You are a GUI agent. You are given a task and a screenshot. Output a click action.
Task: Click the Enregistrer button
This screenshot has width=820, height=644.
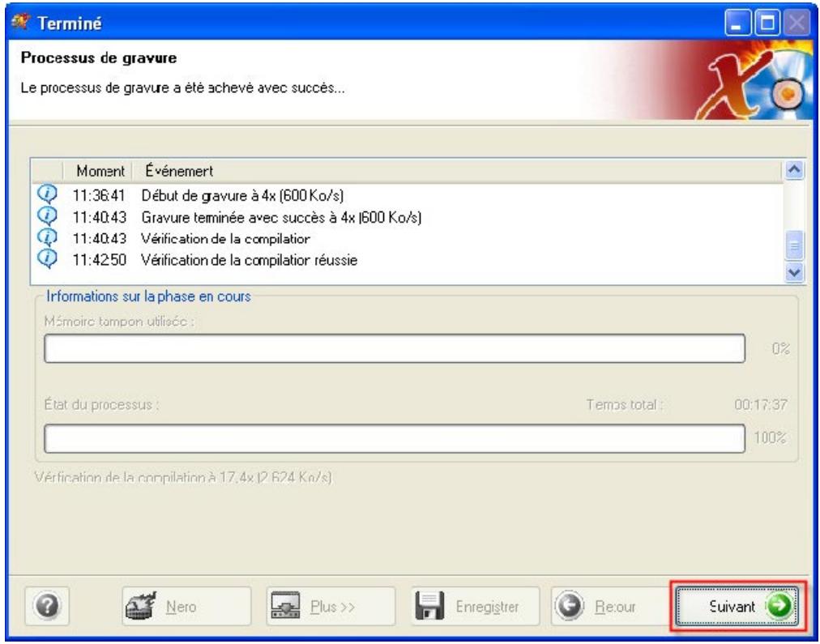pyautogui.click(x=475, y=606)
